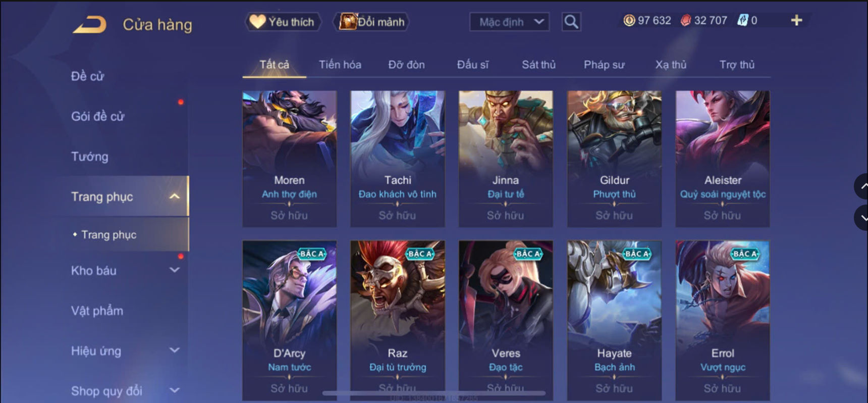Click the gold coin balance icon
Screen dimensions: 868x403
click(x=629, y=20)
